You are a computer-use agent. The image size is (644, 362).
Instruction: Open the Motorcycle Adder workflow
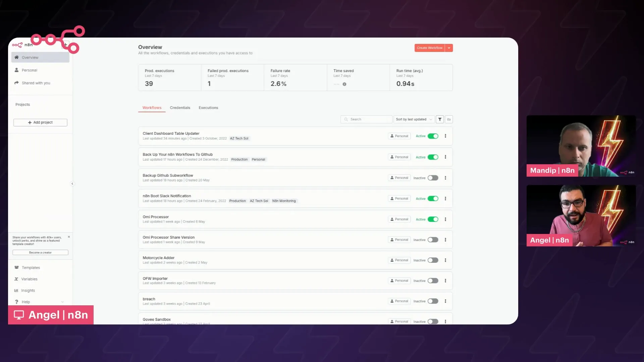(x=159, y=258)
